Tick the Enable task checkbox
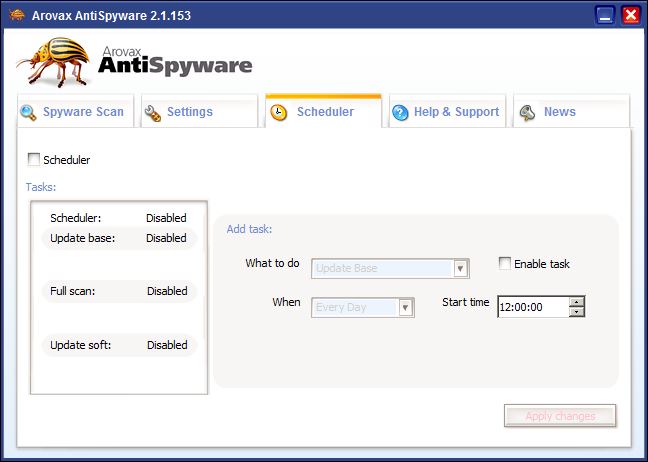 click(505, 263)
